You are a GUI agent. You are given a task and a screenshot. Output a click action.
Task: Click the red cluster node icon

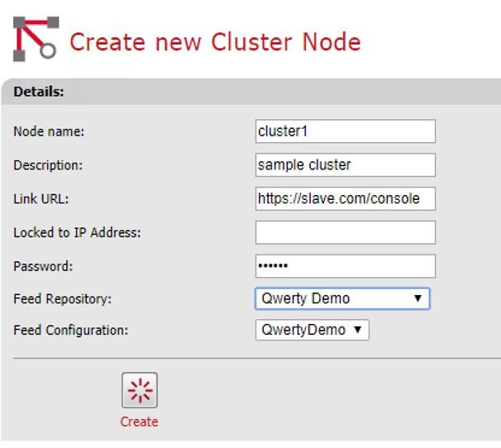tap(35, 37)
